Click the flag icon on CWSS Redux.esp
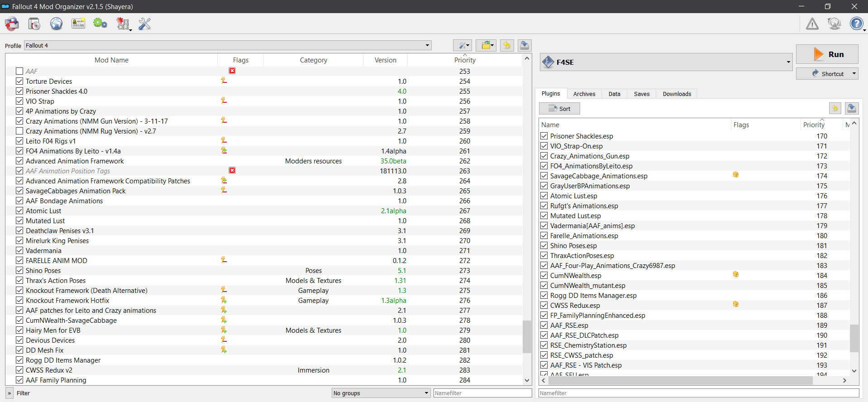This screenshot has height=402, width=868. (736, 305)
